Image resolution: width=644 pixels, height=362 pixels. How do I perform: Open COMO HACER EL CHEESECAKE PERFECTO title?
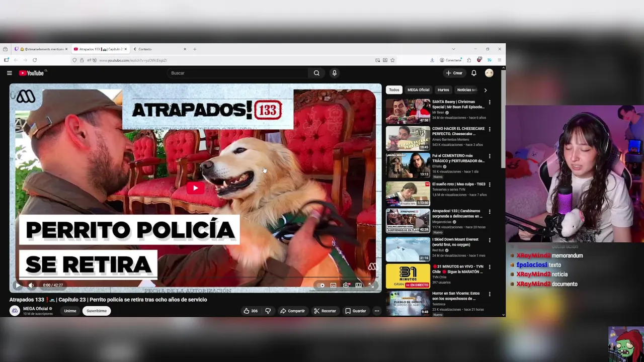[x=458, y=131]
